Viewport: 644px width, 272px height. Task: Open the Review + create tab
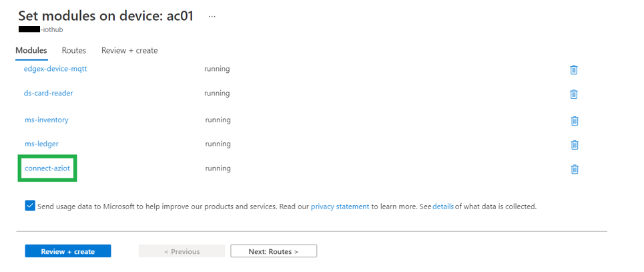(x=129, y=51)
